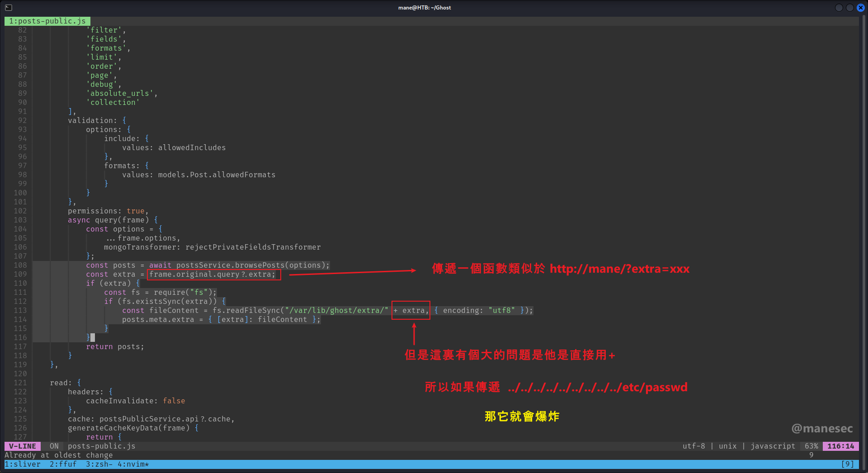868x473 pixels.
Task: Click 'return posts;' on line 117
Action: (115, 347)
